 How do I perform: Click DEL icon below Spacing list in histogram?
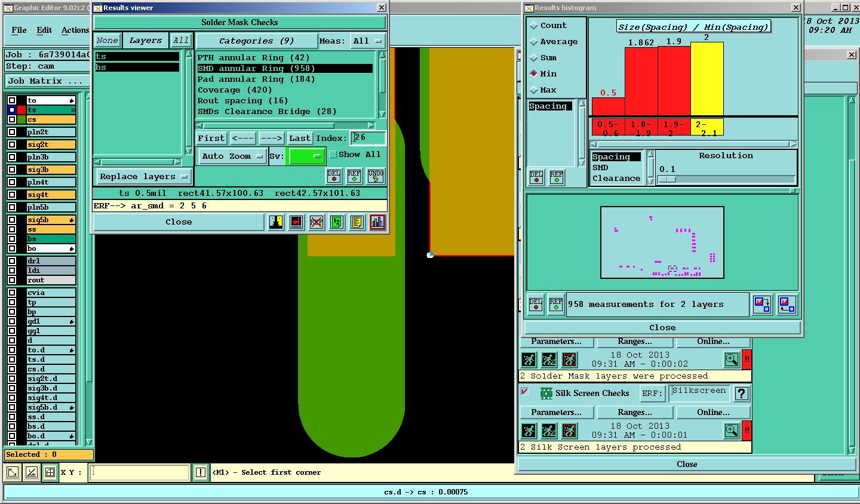click(x=536, y=177)
